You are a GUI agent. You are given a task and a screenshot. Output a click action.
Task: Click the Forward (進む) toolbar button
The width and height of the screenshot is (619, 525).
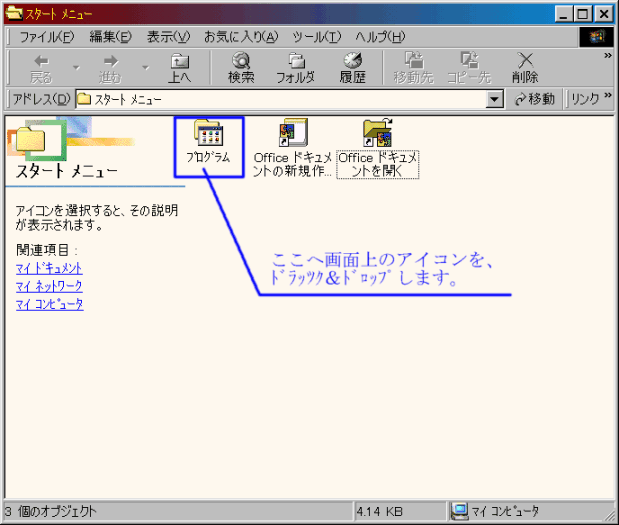click(x=109, y=68)
